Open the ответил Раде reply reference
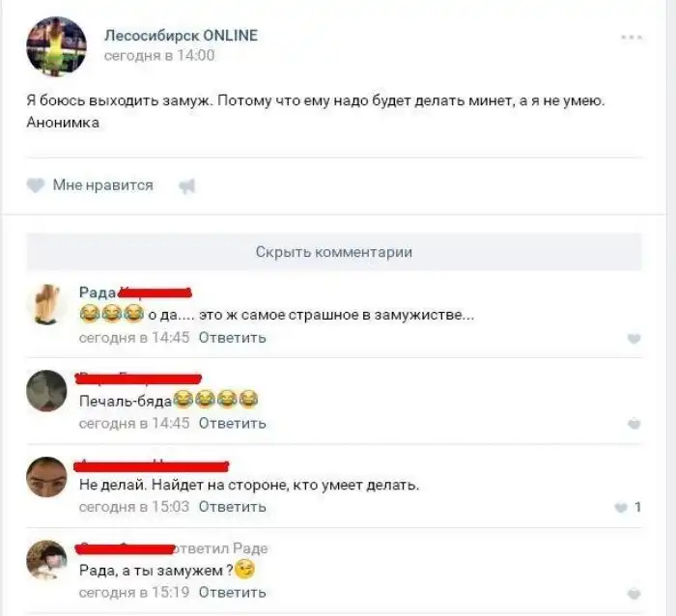Screen dimensions: 676x616 221,548
